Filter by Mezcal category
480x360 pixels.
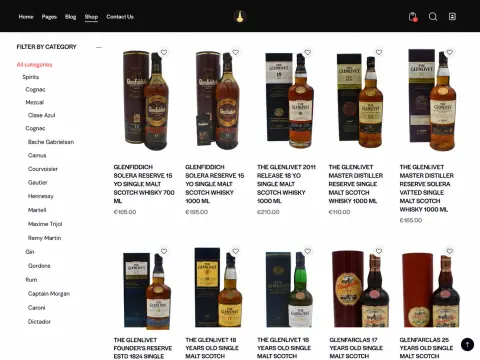(35, 102)
